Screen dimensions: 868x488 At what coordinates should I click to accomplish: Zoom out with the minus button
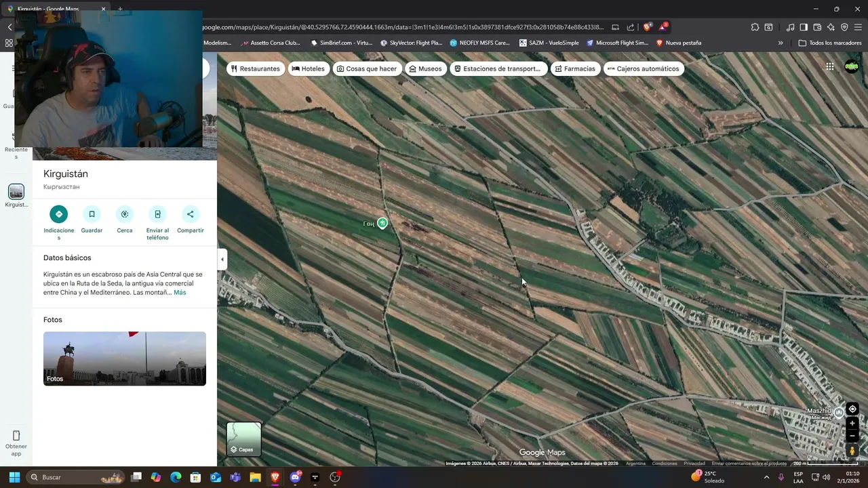tap(852, 435)
